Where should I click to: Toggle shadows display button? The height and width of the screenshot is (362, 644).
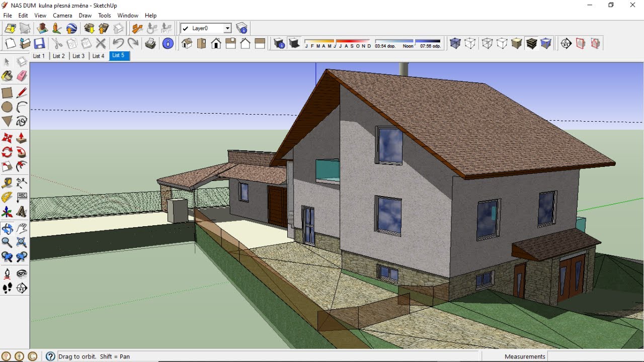(294, 44)
